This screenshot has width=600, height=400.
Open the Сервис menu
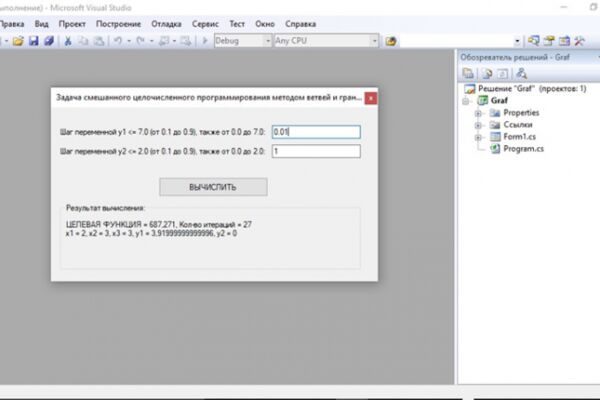click(x=205, y=24)
